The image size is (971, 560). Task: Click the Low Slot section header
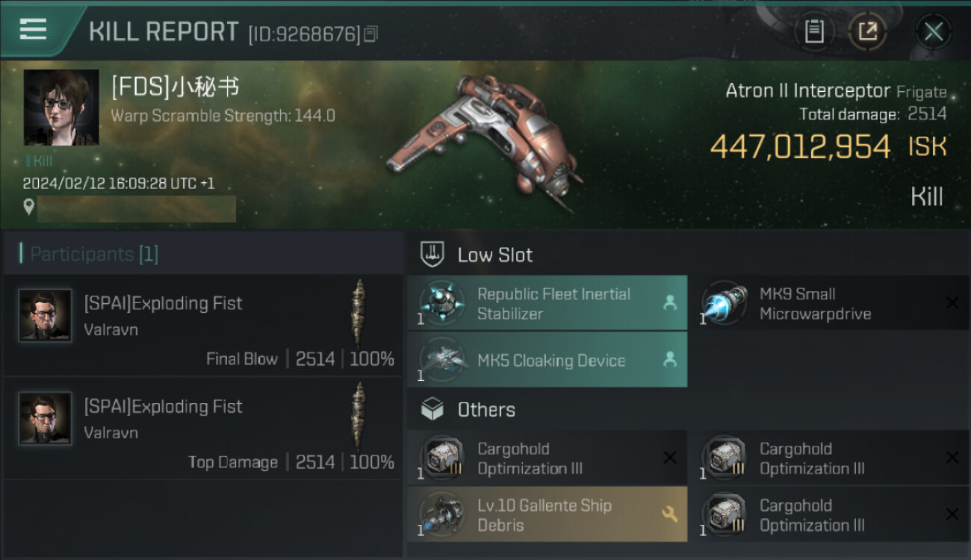[494, 255]
